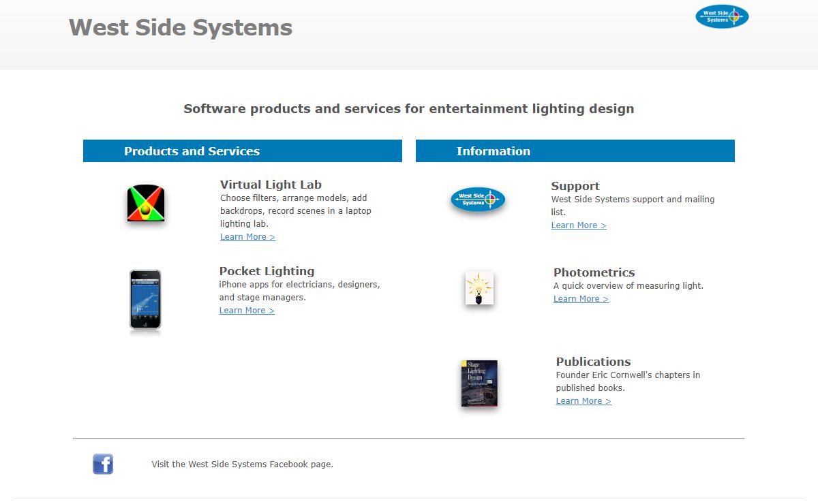Click Learn More under Photometrics

(581, 299)
